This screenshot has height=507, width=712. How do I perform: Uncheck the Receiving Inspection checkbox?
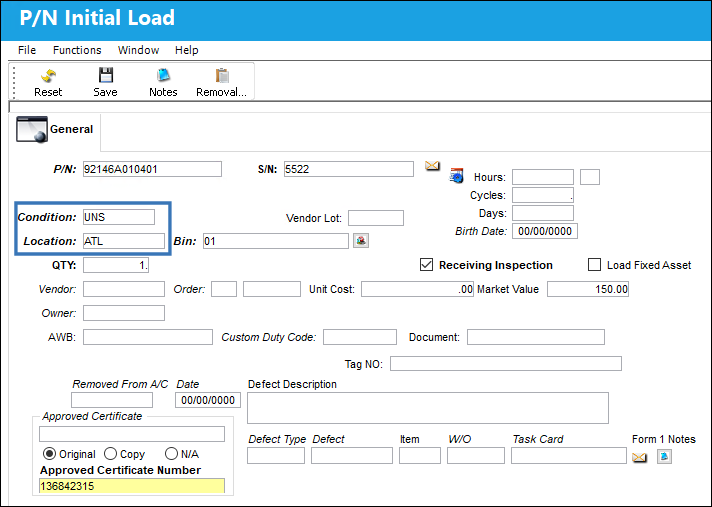(x=426, y=265)
